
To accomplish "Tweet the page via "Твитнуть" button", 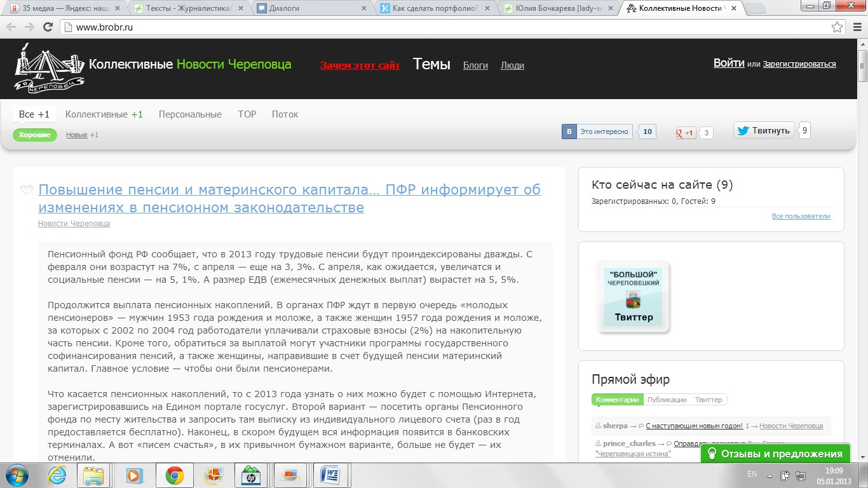I will (764, 130).
